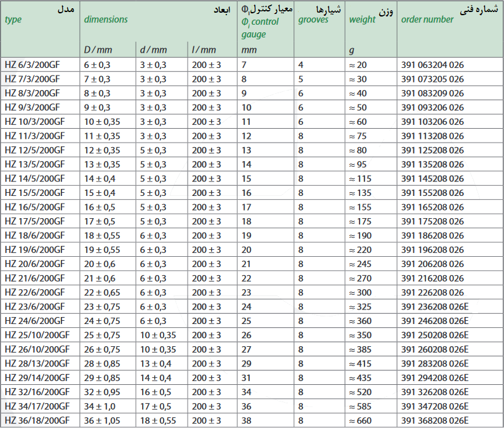This screenshot has width=504, height=428.
Task: Select order number 391 145208 026
Action: [x=432, y=179]
